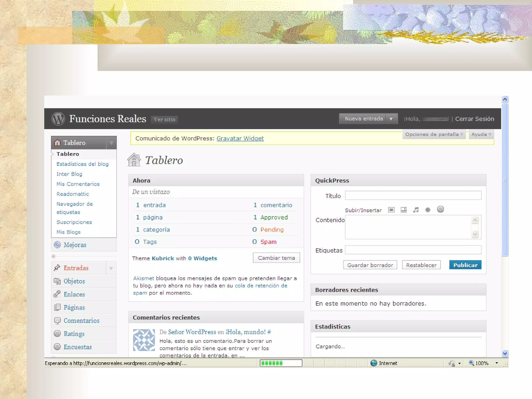Toggle the Entradas menu expander arrow
This screenshot has height=399, width=532.
click(111, 268)
